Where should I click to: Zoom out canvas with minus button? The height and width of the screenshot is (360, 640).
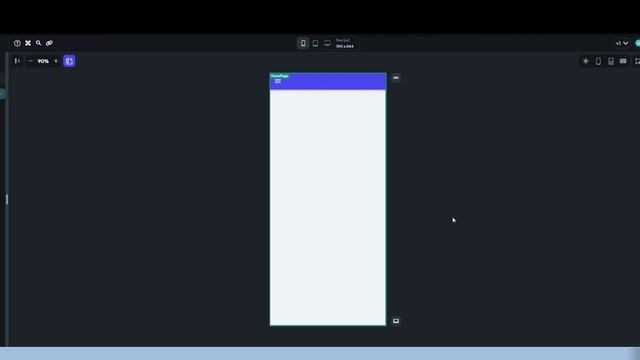(x=30, y=61)
